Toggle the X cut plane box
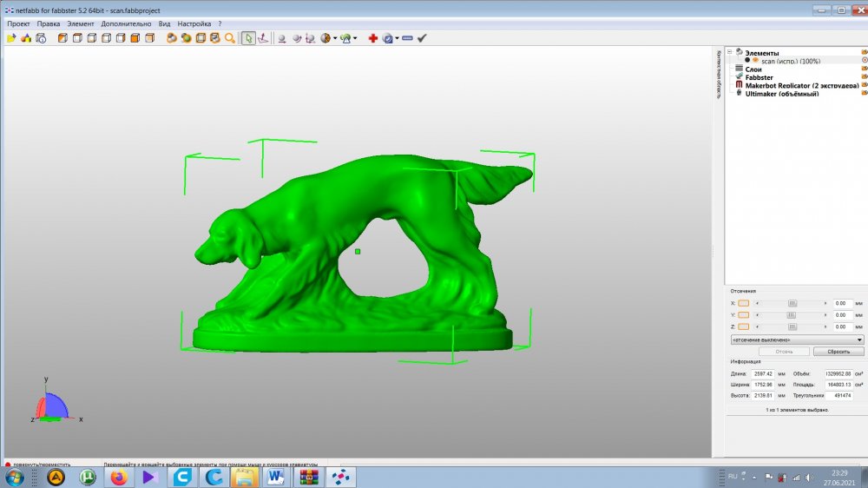Screen dimensions: 868x488 click(x=744, y=304)
